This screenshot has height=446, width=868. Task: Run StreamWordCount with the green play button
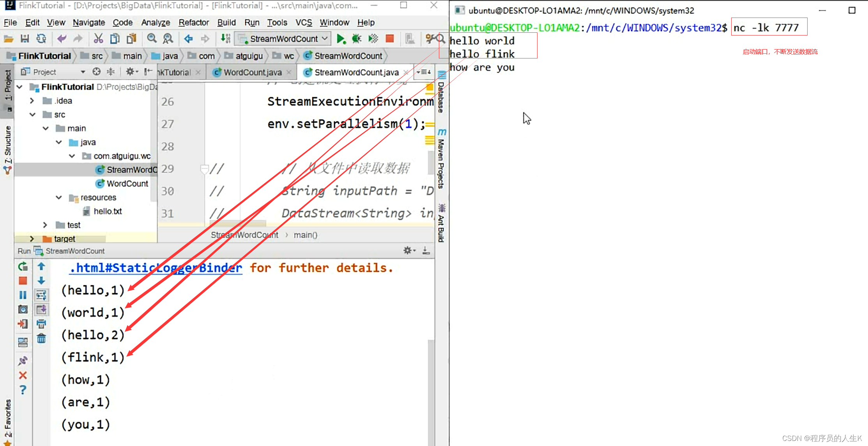click(x=341, y=39)
